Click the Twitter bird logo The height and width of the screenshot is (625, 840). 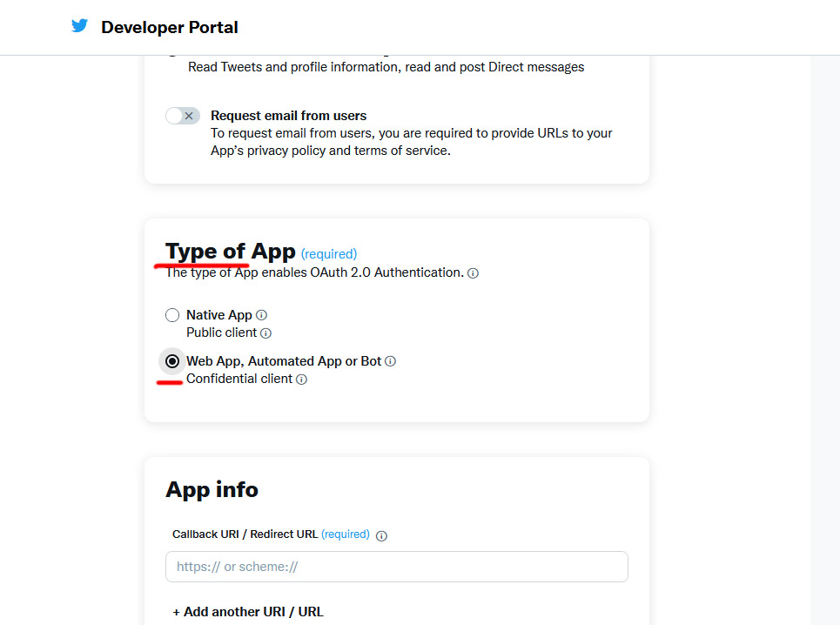pos(79,26)
